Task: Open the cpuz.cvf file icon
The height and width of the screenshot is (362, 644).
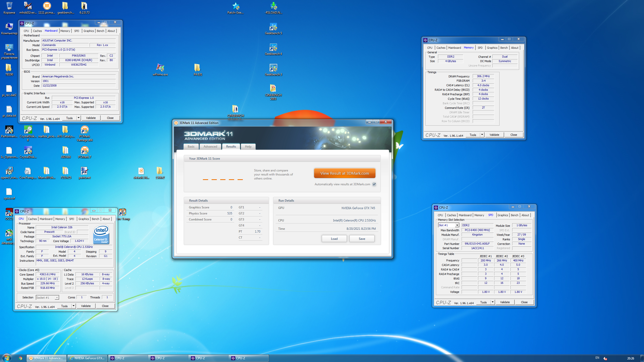Action: coord(9,193)
